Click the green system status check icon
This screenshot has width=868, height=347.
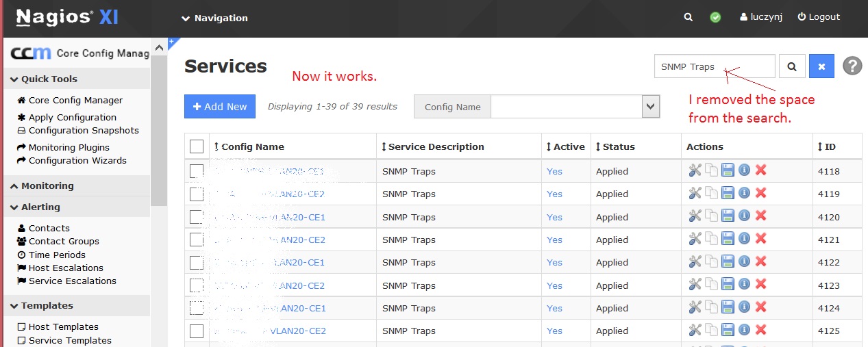click(715, 18)
